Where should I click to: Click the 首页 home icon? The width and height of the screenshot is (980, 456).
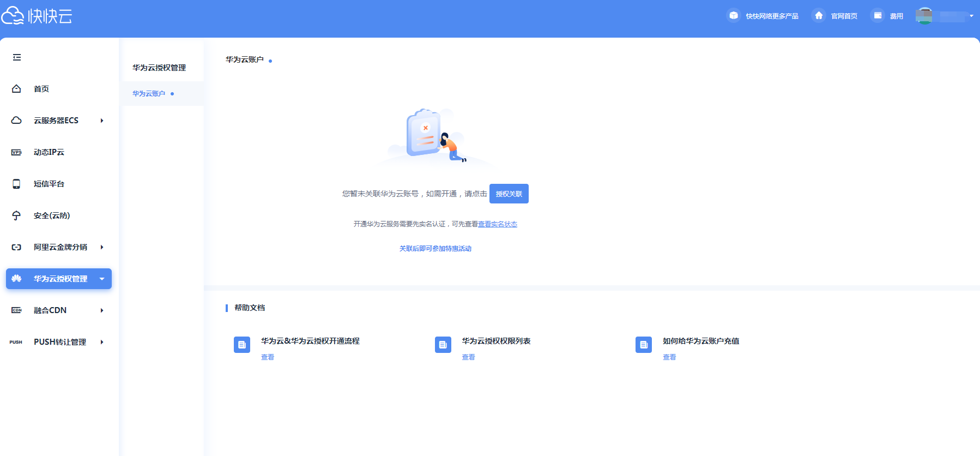pyautogui.click(x=16, y=89)
